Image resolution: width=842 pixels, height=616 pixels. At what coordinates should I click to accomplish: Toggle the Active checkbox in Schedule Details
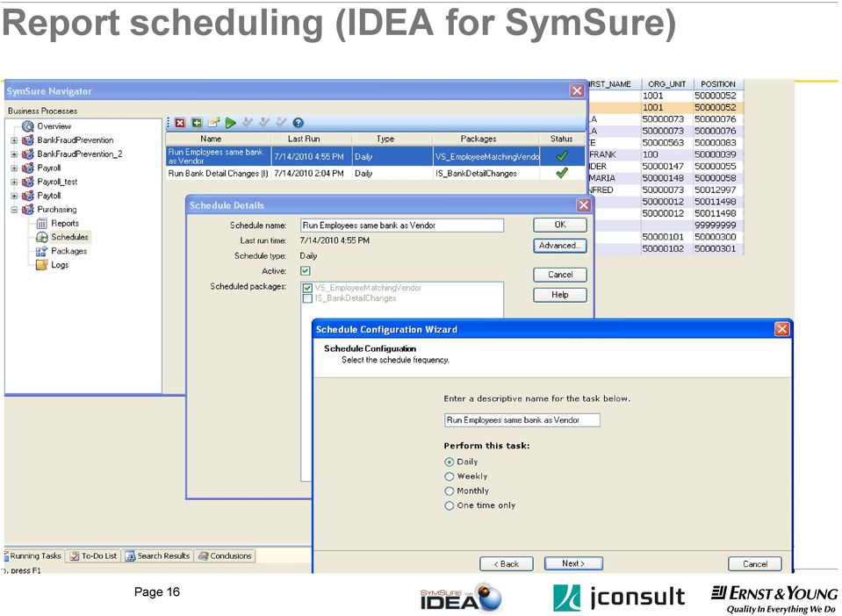click(x=305, y=271)
